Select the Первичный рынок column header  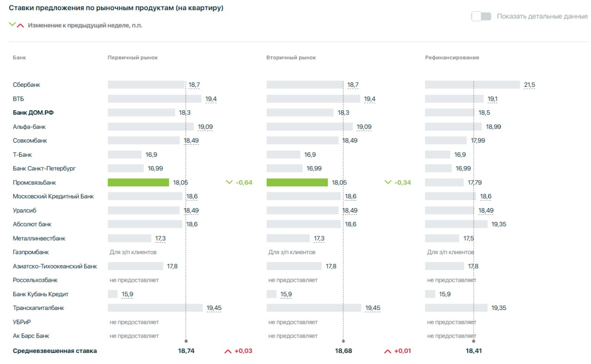pos(133,58)
